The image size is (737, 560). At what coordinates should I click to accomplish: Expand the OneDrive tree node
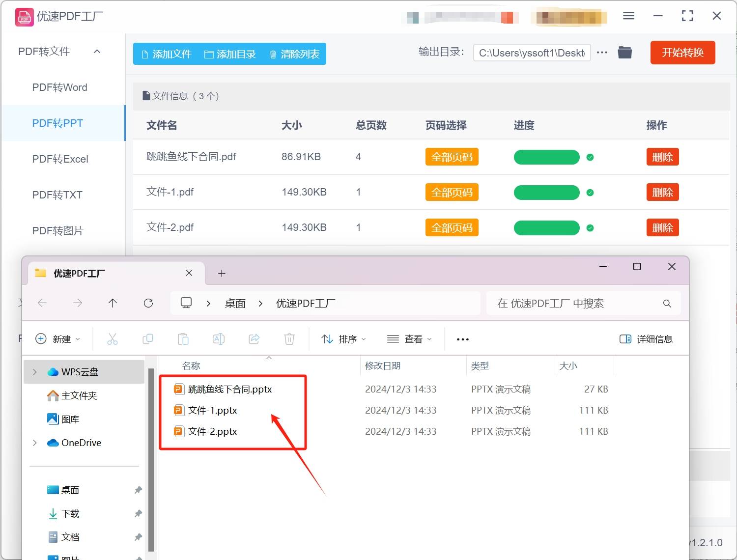[34, 443]
